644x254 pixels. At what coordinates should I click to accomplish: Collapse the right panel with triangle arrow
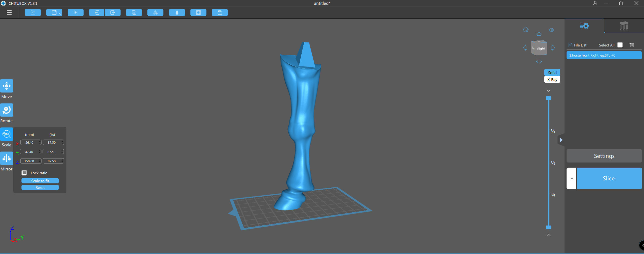coord(561,140)
